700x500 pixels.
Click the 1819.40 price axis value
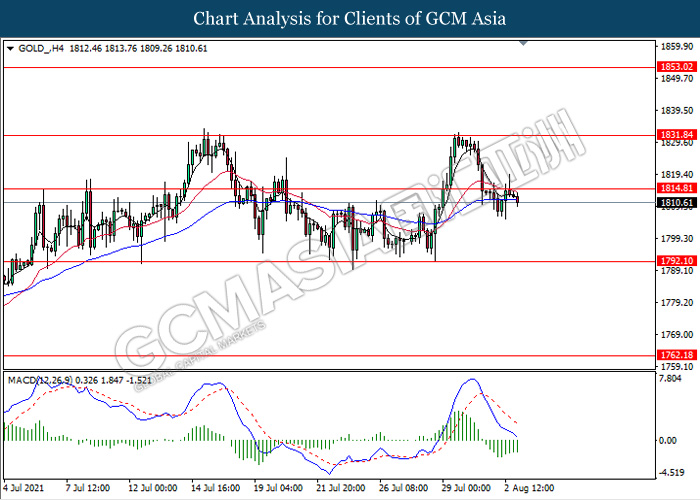tap(677, 175)
